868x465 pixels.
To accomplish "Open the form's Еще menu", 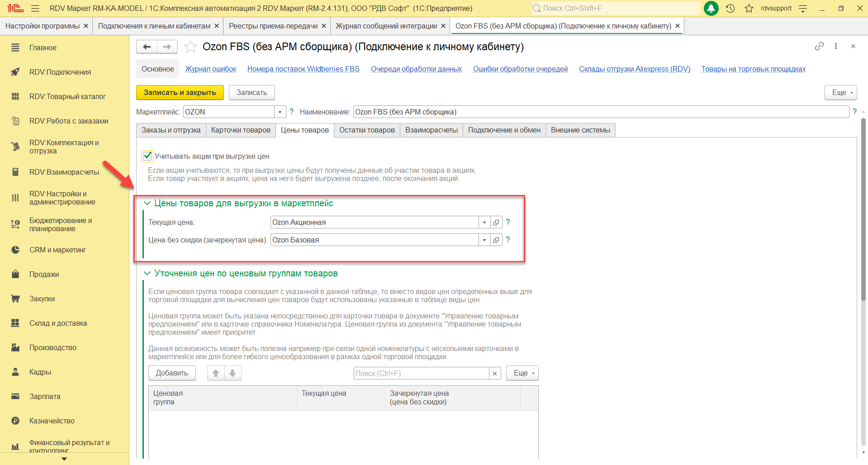I will pos(841,92).
